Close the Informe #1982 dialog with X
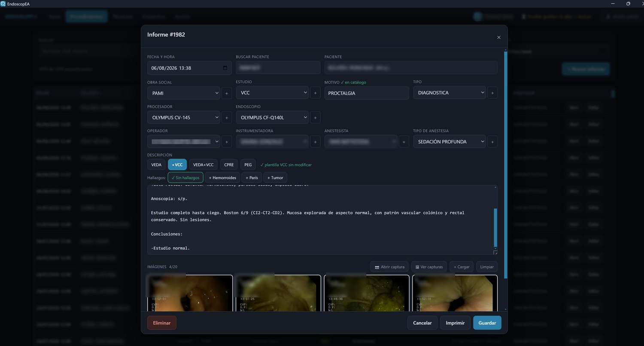The width and height of the screenshot is (644, 346). point(498,37)
